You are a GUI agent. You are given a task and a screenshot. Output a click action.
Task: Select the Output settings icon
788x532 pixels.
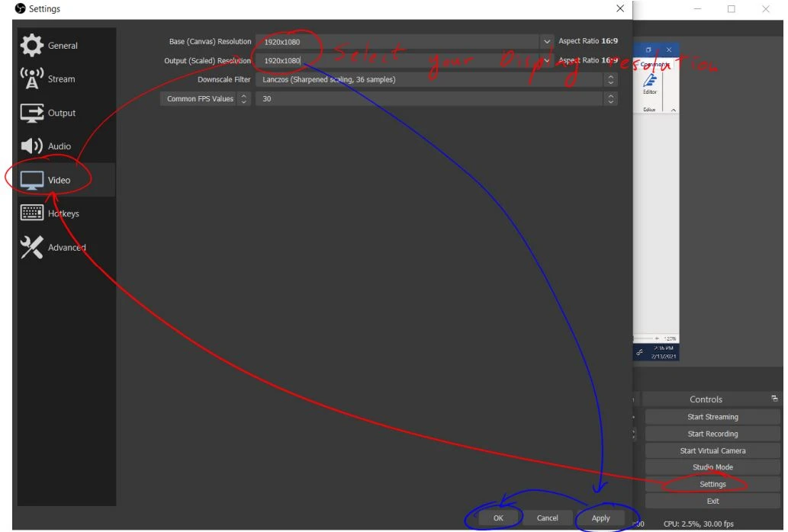pos(32,113)
